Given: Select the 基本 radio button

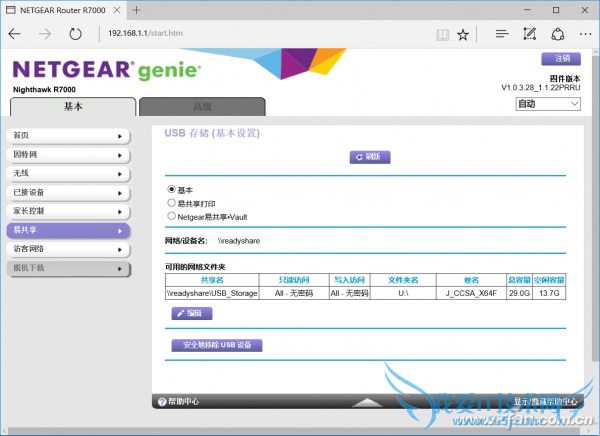Looking at the screenshot, I should 171,189.
